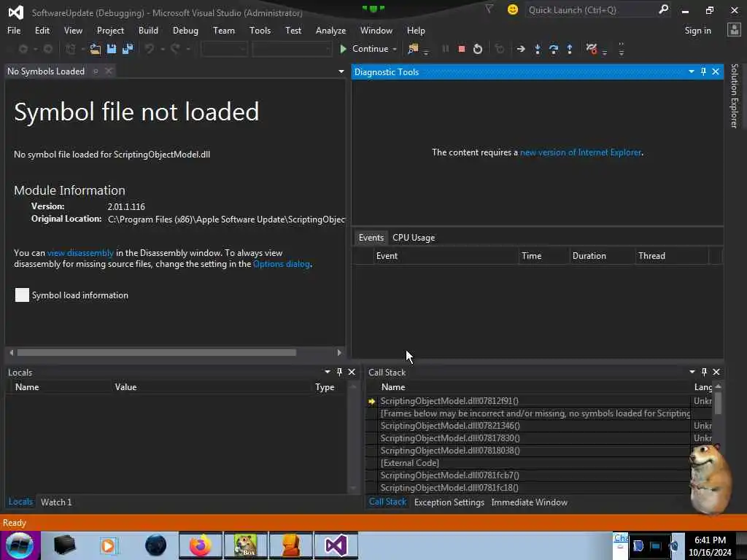The width and height of the screenshot is (747, 560).
Task: Step Out of the current function
Action: 570,49
